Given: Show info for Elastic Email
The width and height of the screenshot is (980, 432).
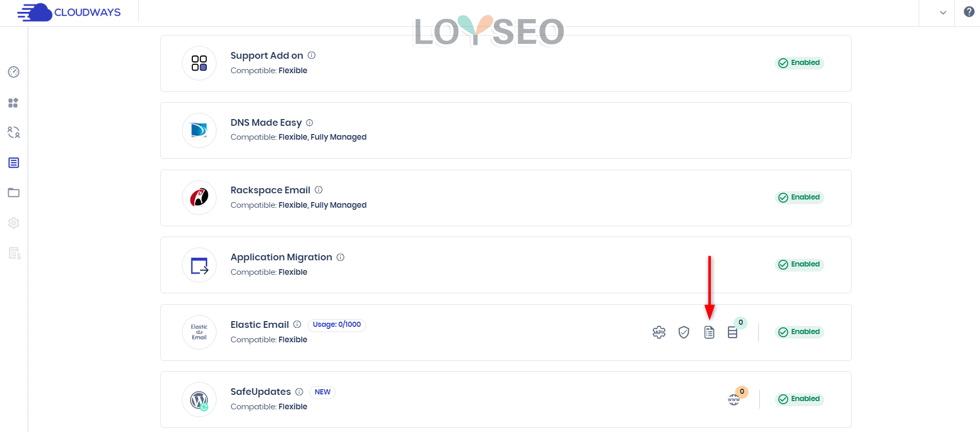Looking at the screenshot, I should [x=297, y=324].
